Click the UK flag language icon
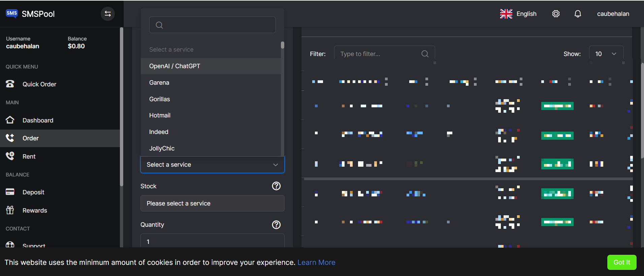The width and height of the screenshot is (644, 276). click(x=506, y=14)
